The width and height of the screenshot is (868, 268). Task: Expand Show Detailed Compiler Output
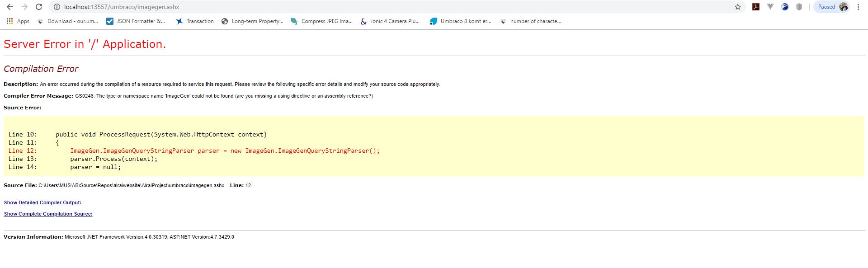42,202
